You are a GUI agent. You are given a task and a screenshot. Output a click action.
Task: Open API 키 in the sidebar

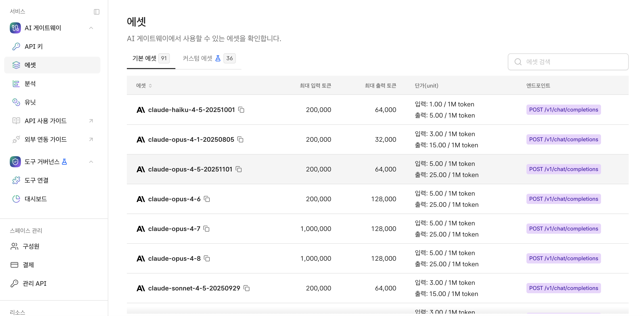52,46
